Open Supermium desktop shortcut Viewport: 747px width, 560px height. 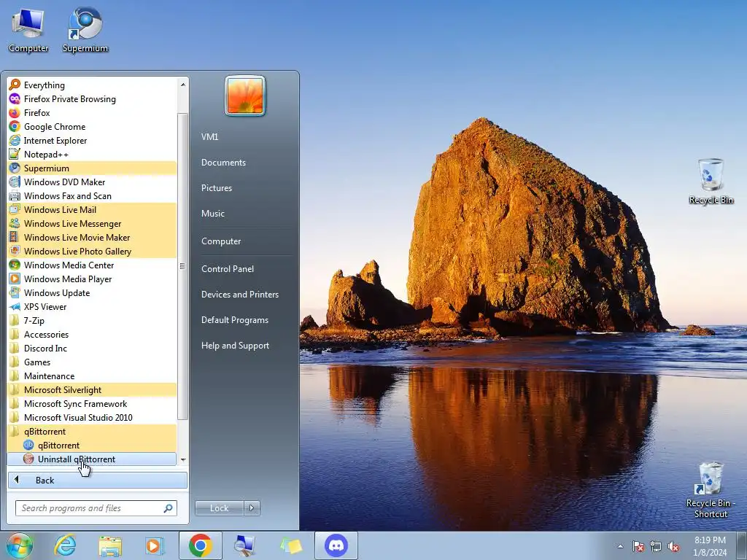point(85,31)
